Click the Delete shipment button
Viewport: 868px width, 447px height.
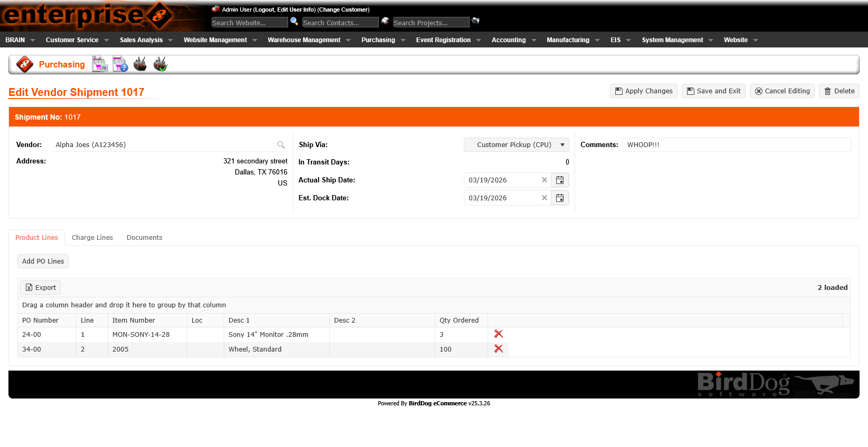click(x=839, y=91)
